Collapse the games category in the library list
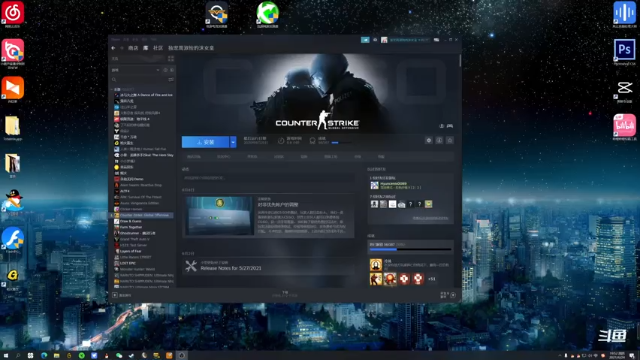 pos(112,89)
